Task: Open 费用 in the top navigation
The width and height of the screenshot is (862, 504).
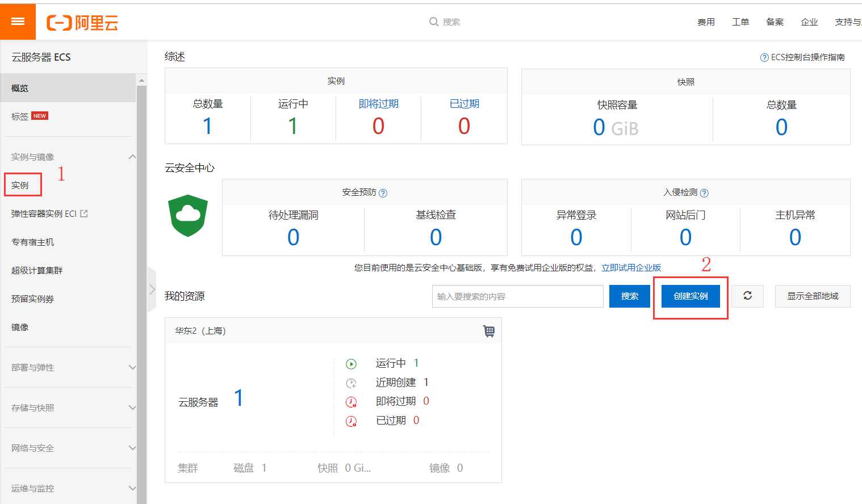Action: pyautogui.click(x=706, y=22)
